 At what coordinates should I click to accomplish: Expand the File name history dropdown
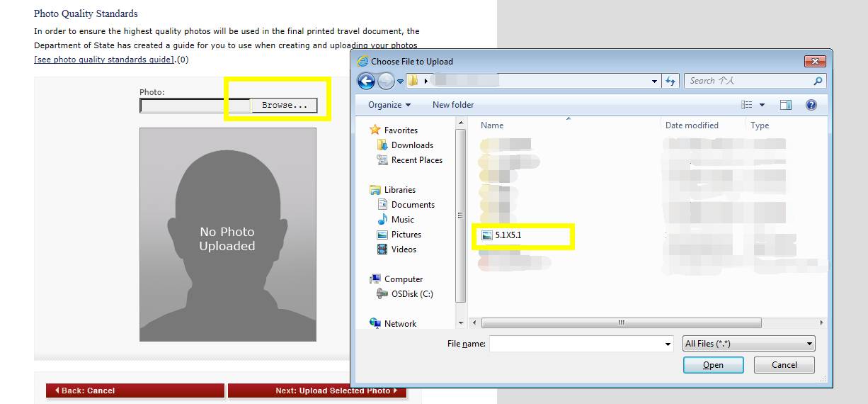pos(668,344)
